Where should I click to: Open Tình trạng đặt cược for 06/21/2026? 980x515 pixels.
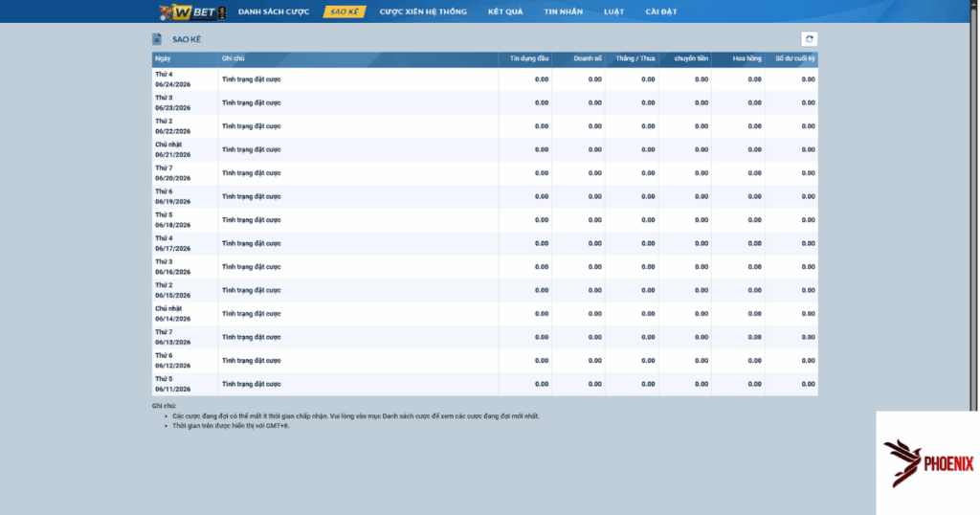252,150
